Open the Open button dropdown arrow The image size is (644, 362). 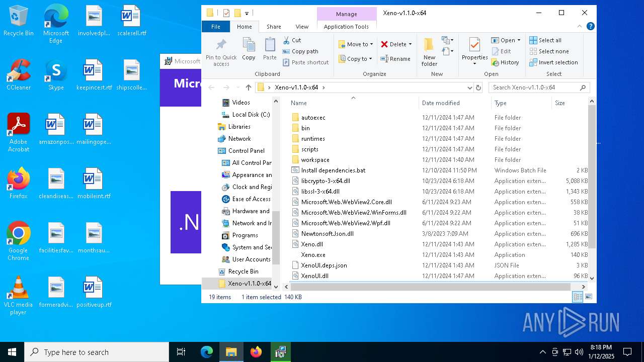pyautogui.click(x=518, y=40)
